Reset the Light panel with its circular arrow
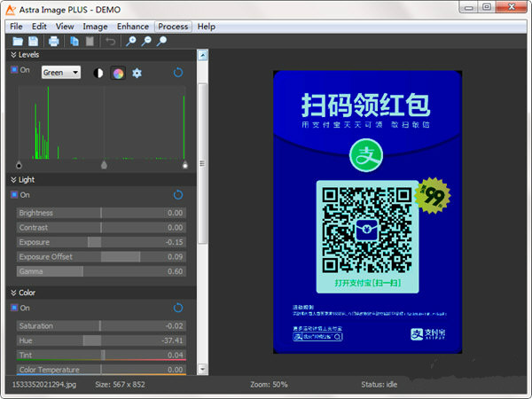 click(178, 194)
